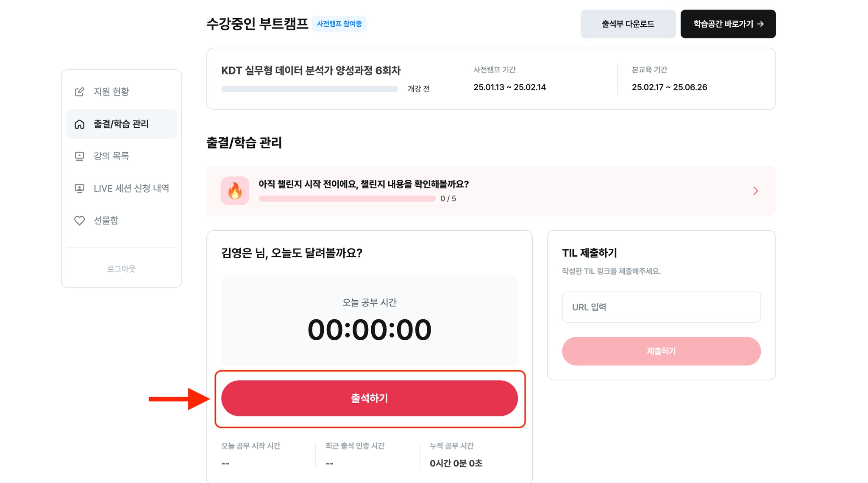Click the pencil icon beside 지원 현황
Screen dimensions: 868x483
pyautogui.click(x=79, y=92)
